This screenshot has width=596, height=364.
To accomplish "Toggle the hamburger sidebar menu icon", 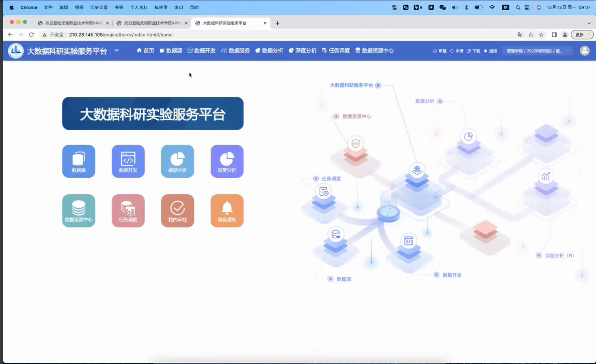I will [117, 51].
